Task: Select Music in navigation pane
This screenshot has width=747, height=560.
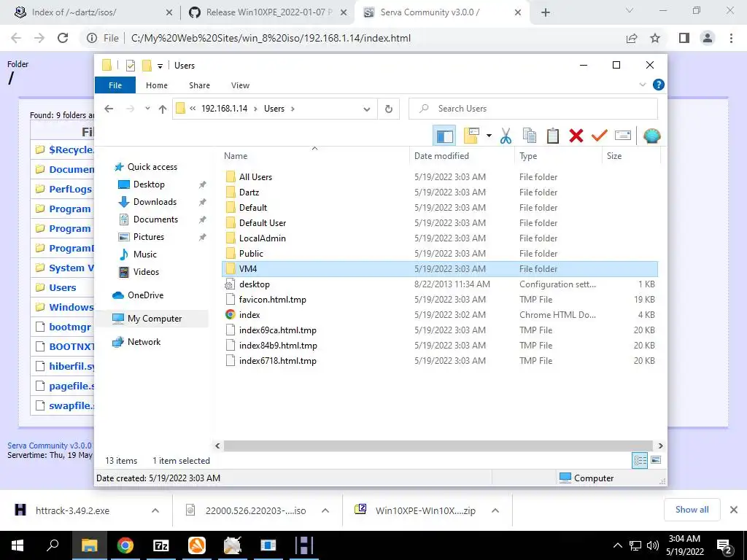Action: click(145, 254)
